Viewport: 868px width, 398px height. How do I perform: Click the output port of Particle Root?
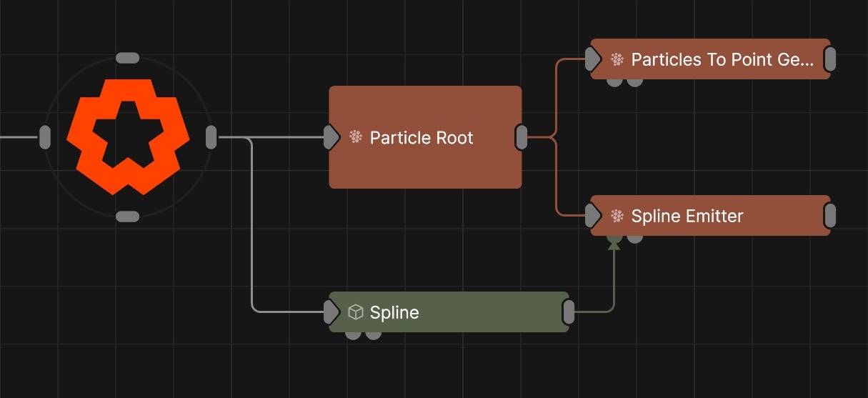coord(522,137)
